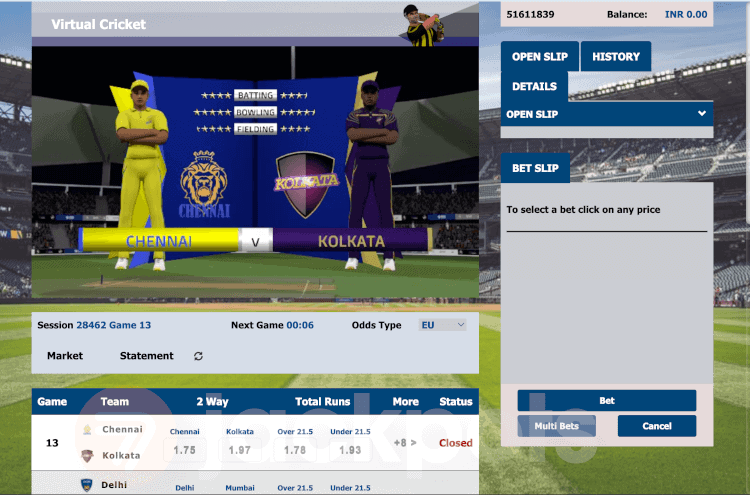
Task: Click account number 51611839
Action: coord(530,14)
